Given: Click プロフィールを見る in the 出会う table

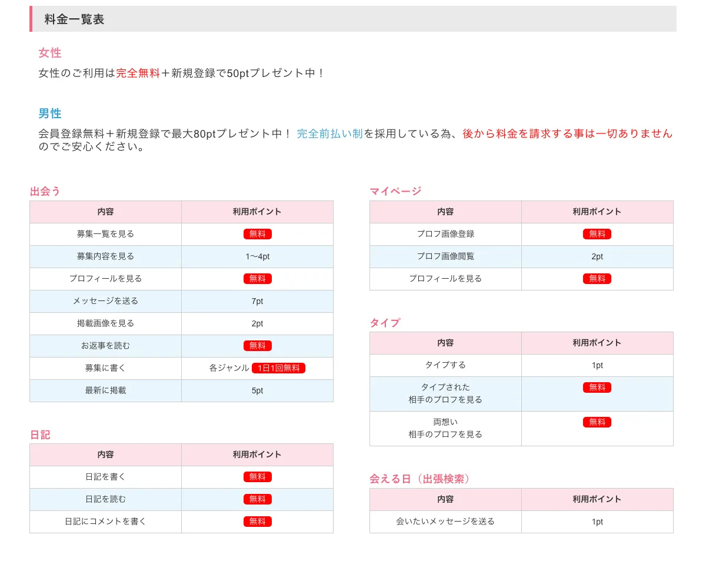Looking at the screenshot, I should (105, 279).
